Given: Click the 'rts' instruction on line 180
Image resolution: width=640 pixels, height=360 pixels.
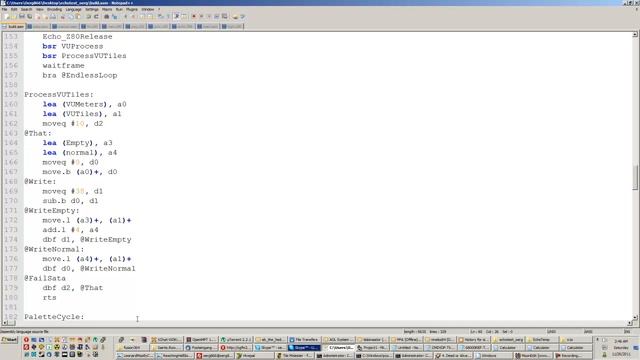Looking at the screenshot, I should [x=49, y=298].
